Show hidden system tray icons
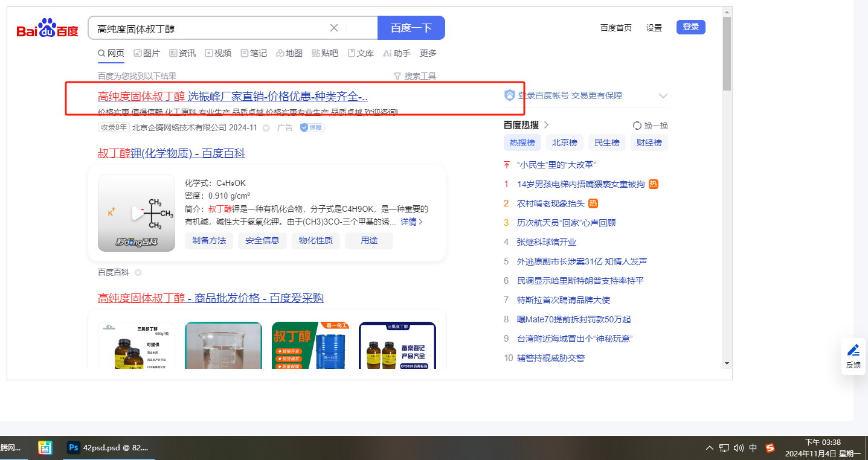868x460 pixels. (710, 448)
